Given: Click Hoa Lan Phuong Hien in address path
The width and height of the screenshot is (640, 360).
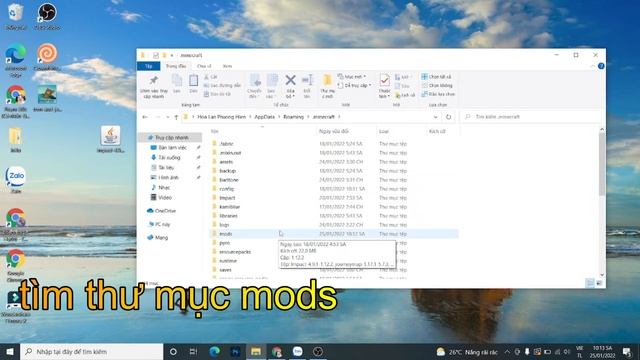Looking at the screenshot, I should (222, 117).
